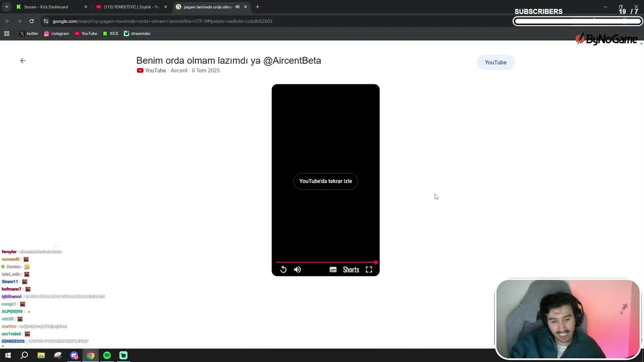Click the red video progress bar

pos(326,262)
